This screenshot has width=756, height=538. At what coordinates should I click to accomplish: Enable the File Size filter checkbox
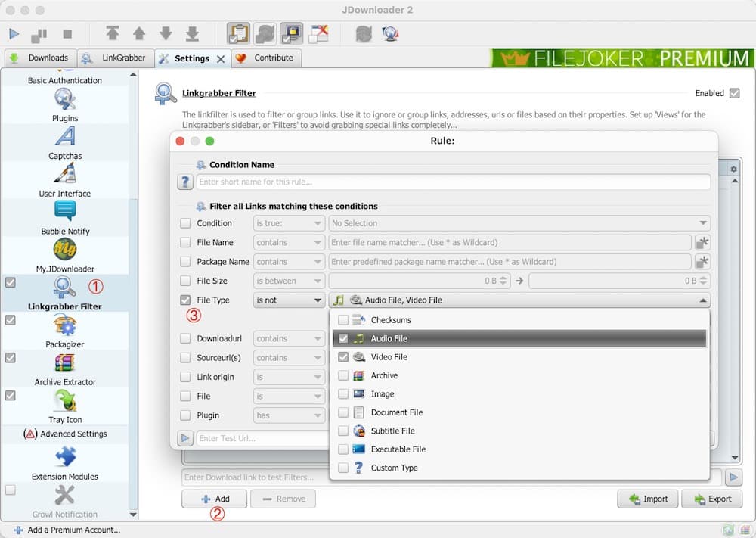[x=185, y=281]
